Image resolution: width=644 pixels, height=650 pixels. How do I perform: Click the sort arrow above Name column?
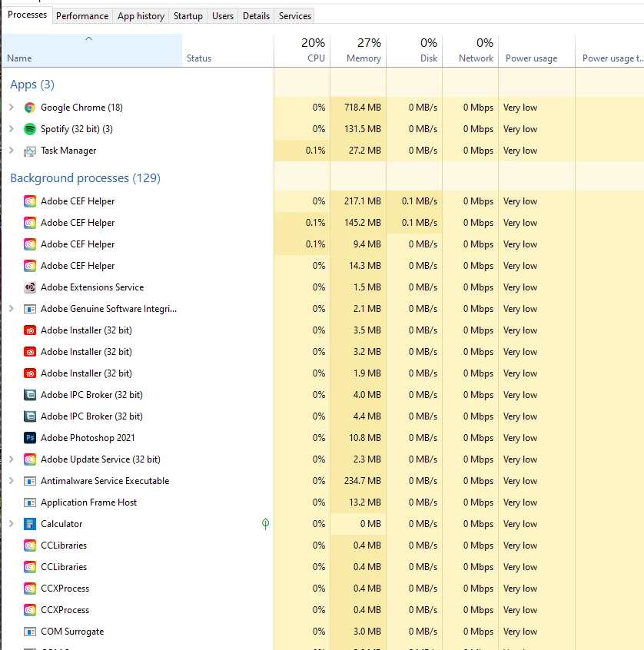[x=88, y=38]
